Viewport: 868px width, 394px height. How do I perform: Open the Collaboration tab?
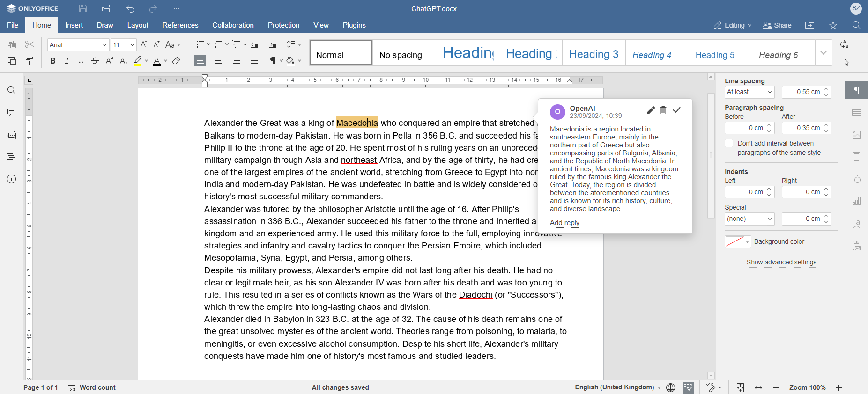pyautogui.click(x=233, y=25)
